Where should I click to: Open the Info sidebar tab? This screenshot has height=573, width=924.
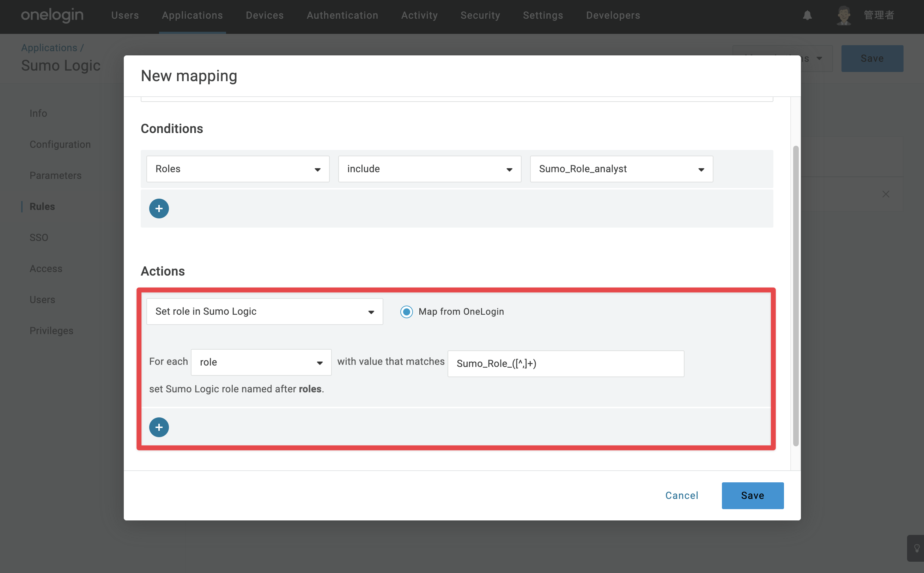click(38, 113)
